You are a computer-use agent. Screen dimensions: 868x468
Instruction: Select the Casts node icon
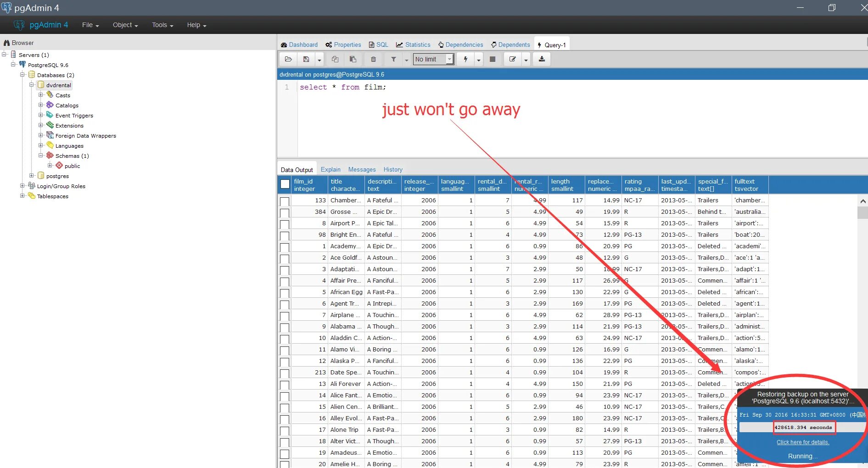[x=50, y=95]
